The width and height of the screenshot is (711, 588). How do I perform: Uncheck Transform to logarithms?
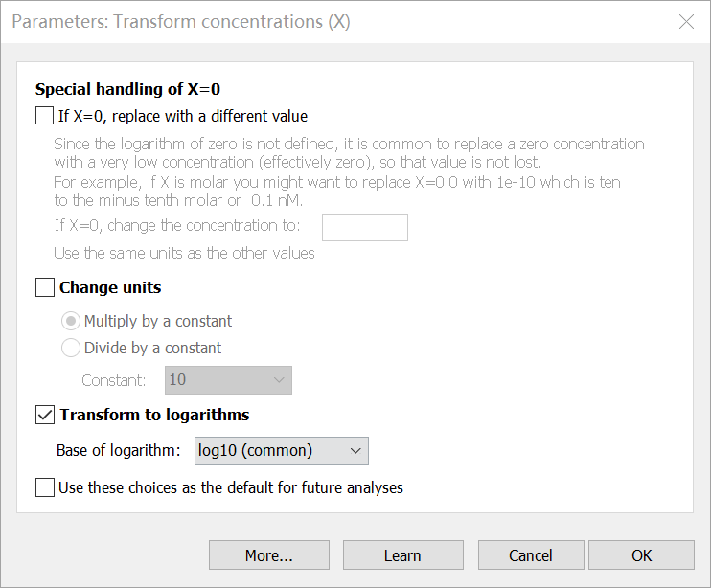[45, 415]
